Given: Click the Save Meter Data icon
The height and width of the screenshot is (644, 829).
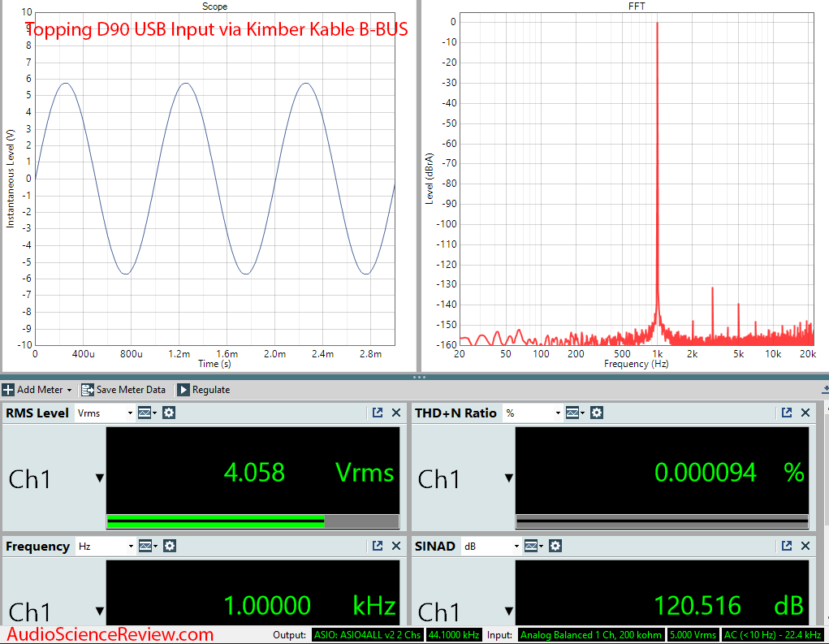Looking at the screenshot, I should (x=87, y=390).
